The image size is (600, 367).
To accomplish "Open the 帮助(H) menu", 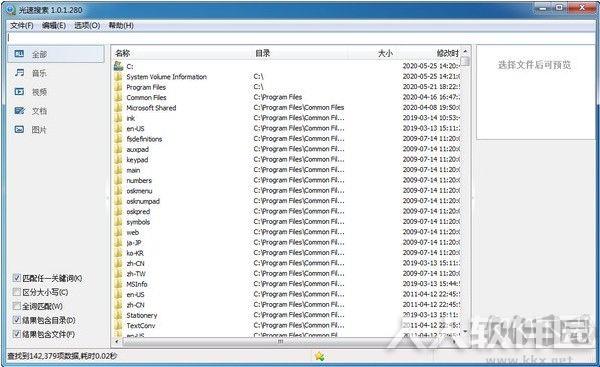I will 121,26.
